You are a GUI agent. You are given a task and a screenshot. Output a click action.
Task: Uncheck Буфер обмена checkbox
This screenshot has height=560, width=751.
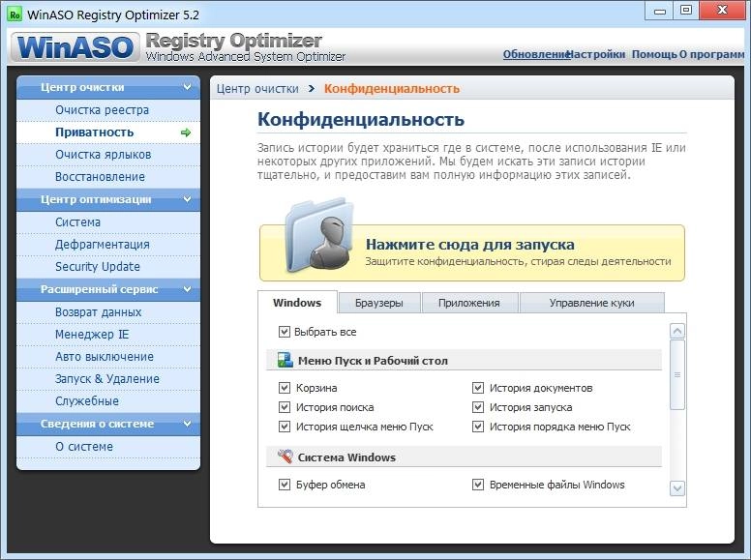click(x=285, y=485)
